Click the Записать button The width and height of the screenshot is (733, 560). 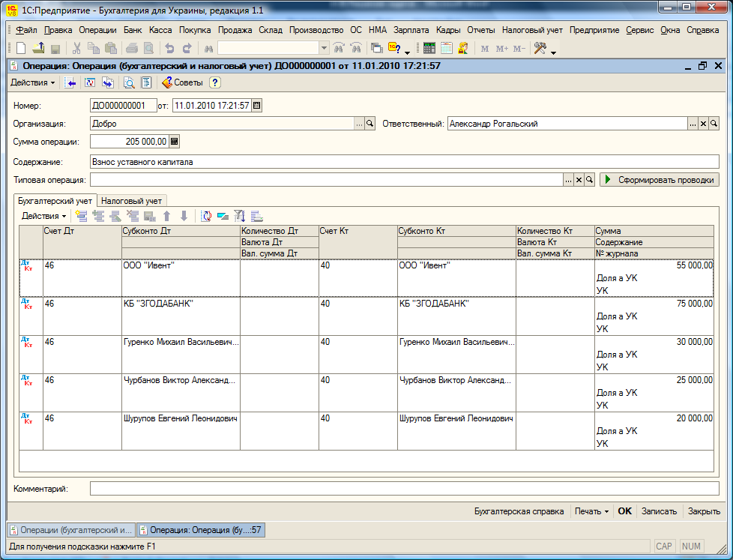point(659,511)
